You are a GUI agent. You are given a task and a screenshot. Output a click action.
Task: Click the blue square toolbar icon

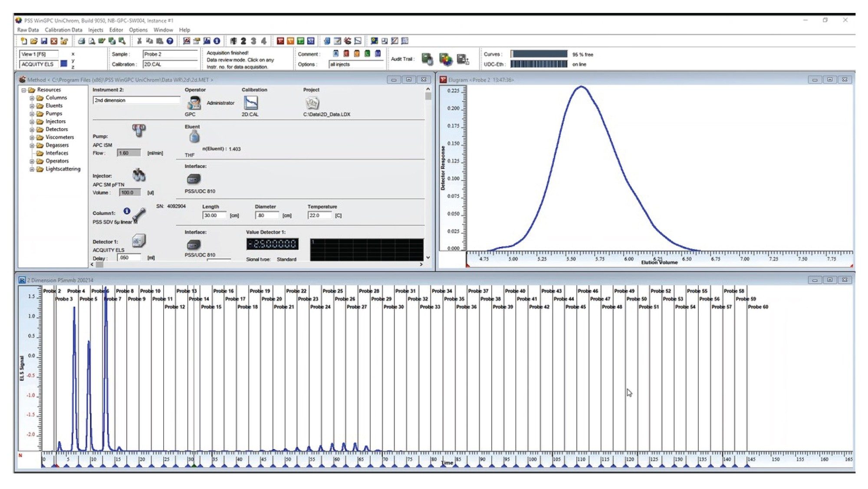(311, 41)
